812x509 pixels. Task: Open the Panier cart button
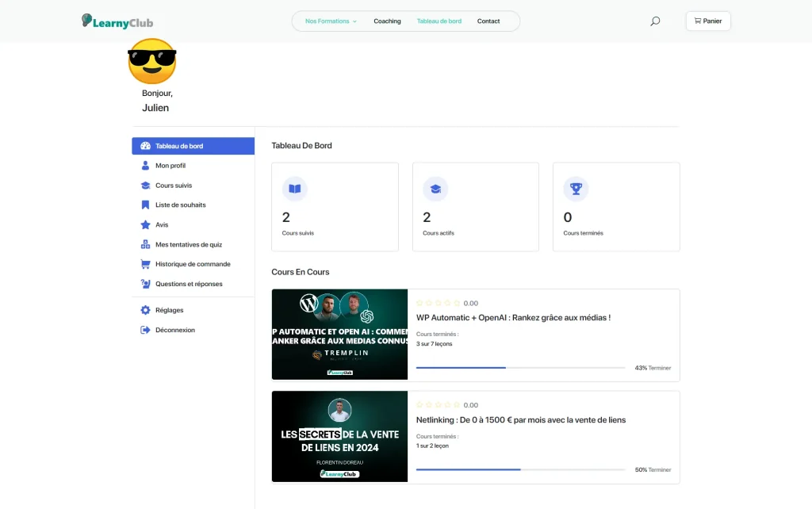tap(708, 21)
